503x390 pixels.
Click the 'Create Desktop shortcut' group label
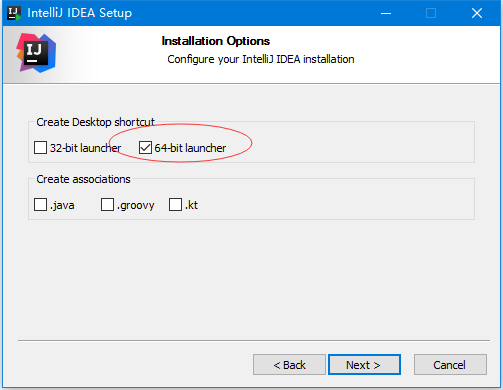[95, 122]
